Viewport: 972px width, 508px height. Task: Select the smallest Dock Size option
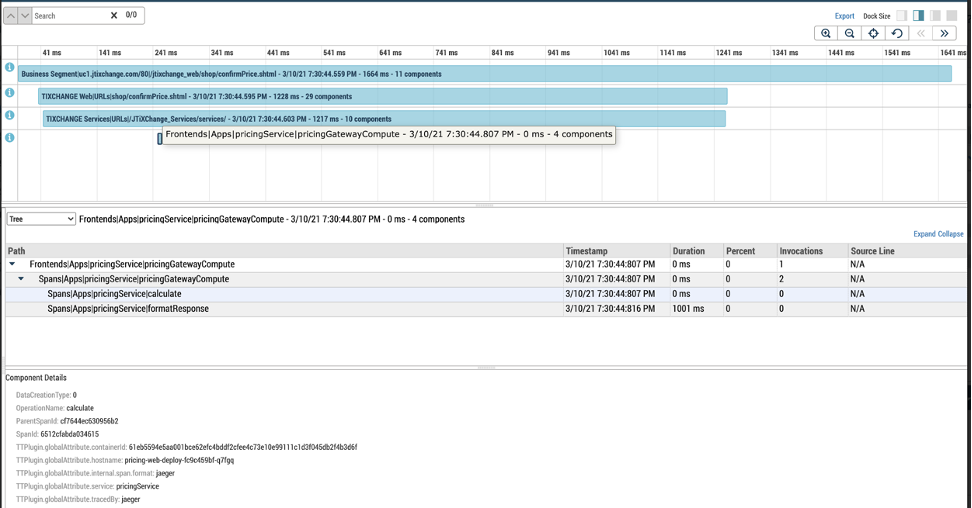901,16
